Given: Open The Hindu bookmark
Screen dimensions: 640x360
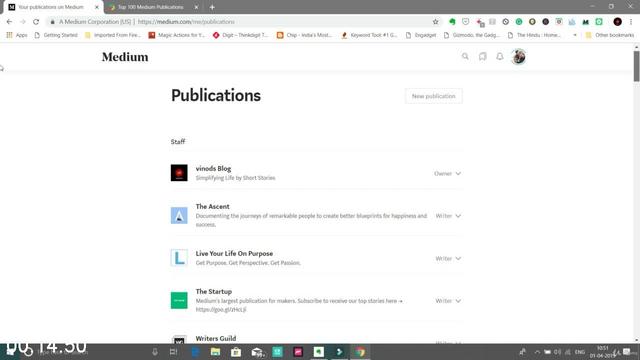Looking at the screenshot, I should tap(534, 35).
